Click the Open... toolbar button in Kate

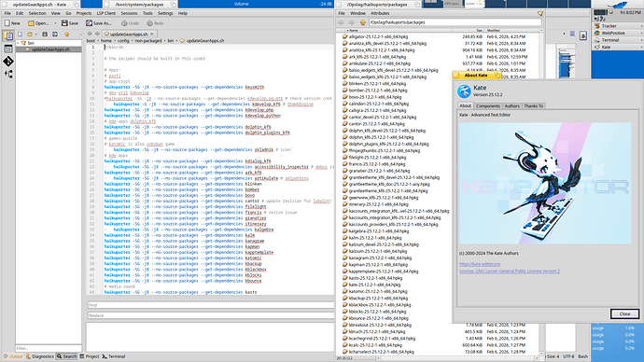coord(38,23)
